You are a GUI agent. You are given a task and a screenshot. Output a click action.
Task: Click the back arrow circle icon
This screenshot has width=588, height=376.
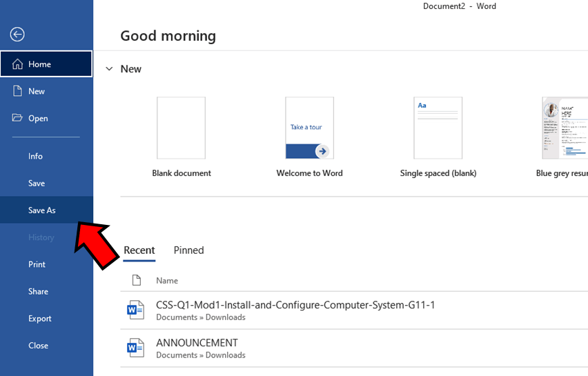coord(17,34)
